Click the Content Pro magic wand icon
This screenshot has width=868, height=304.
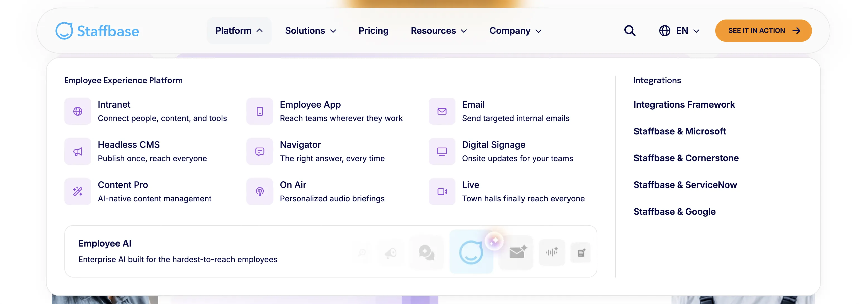[78, 191]
